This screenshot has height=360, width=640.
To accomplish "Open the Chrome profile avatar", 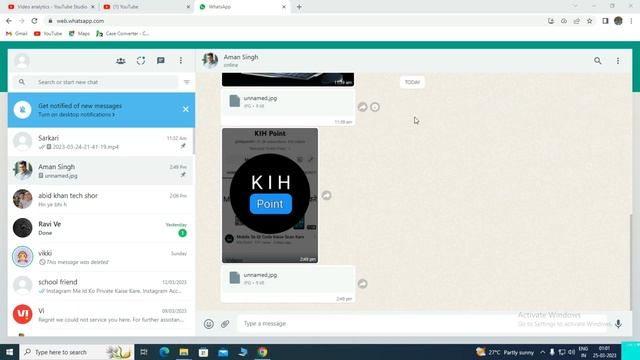I will pyautogui.click(x=618, y=21).
